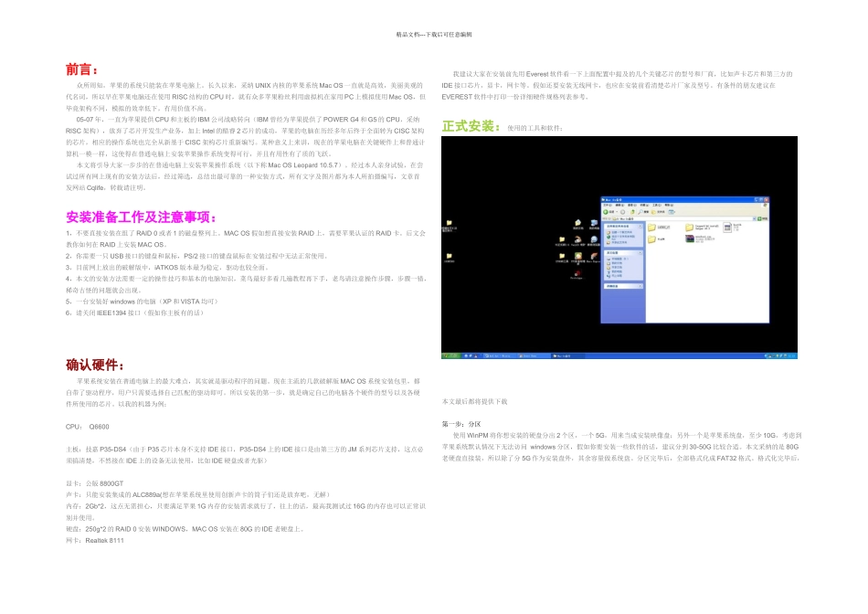The height and width of the screenshot is (614, 868).
Task: Click the line CPU： Q6600
Action: 88,427
